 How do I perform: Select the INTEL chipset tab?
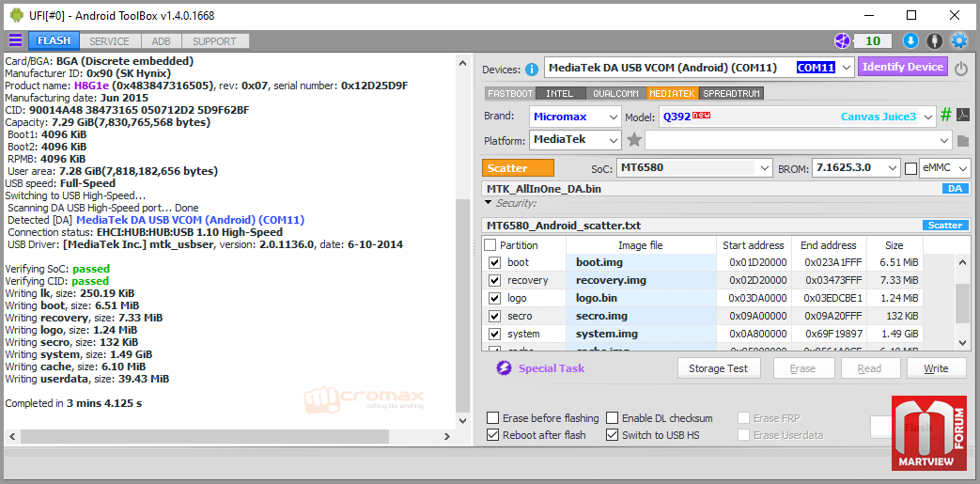pos(559,93)
